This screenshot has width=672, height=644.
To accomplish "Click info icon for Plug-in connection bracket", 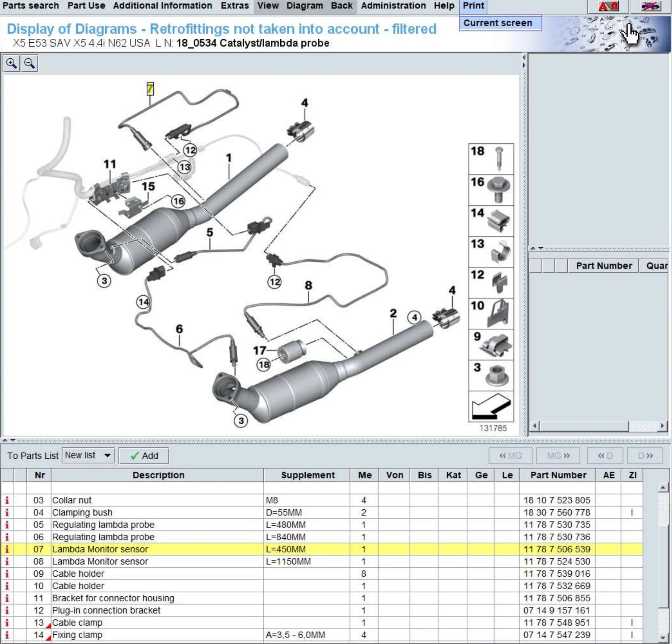I will 7,610.
